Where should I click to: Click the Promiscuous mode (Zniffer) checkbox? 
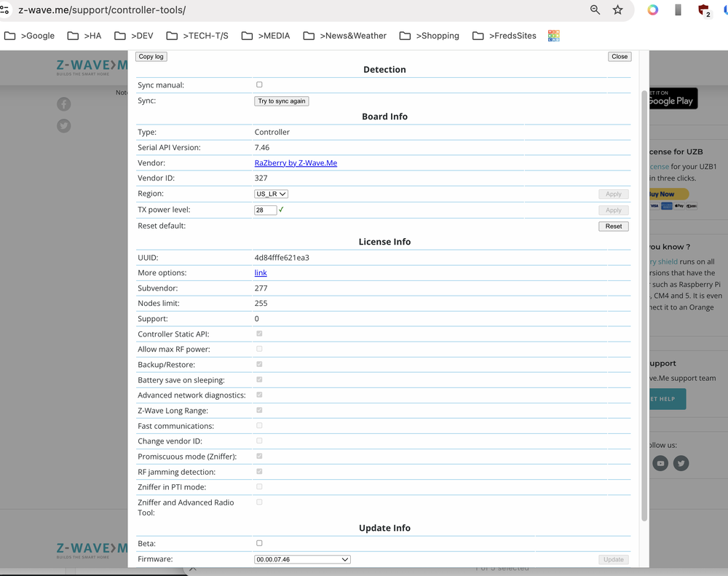(x=260, y=456)
